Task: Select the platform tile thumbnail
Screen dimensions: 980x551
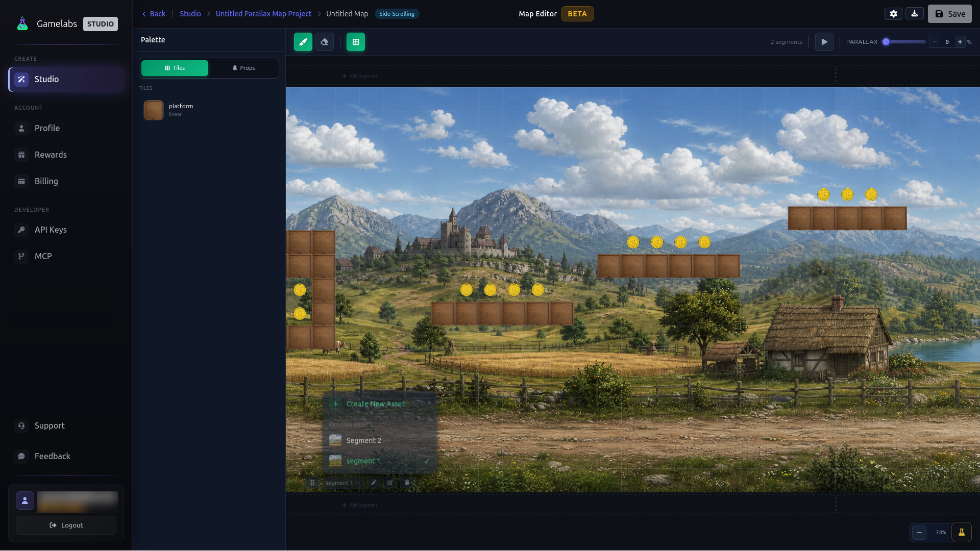Action: coord(153,110)
